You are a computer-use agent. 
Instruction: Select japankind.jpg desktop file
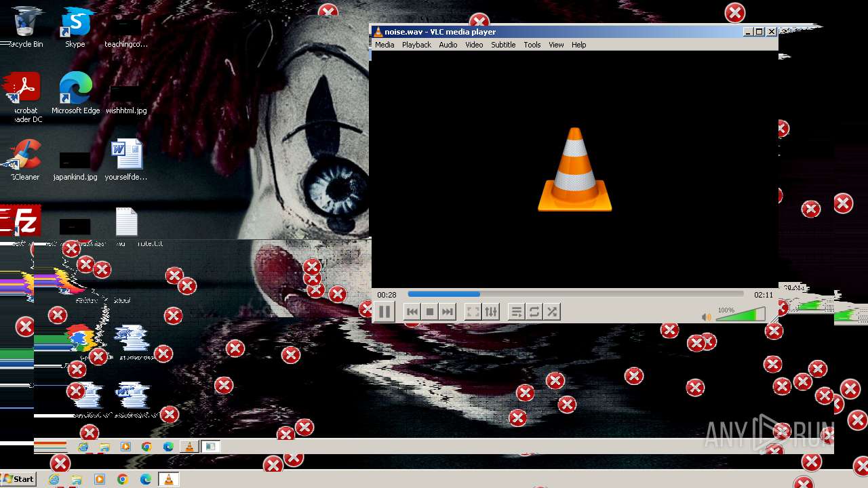pyautogui.click(x=75, y=165)
